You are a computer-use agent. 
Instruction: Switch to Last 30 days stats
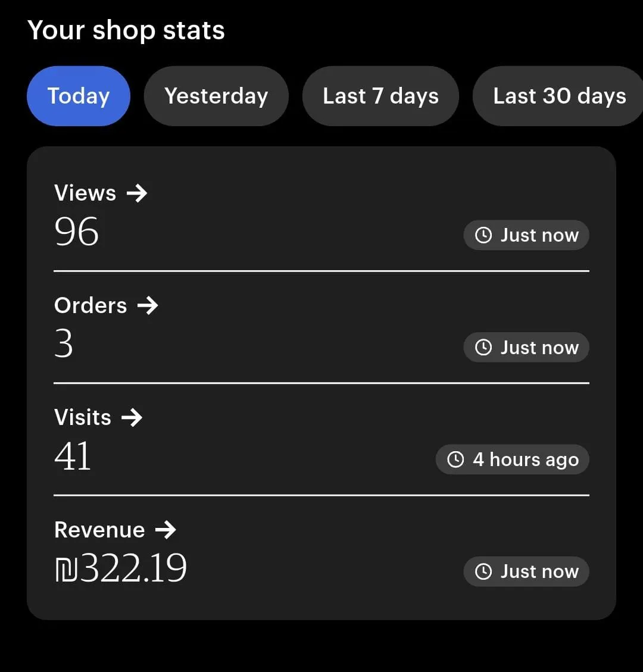click(x=559, y=96)
